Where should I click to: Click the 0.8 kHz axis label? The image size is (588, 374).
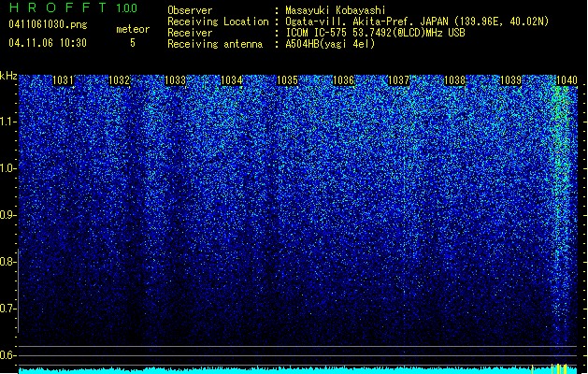coord(8,262)
